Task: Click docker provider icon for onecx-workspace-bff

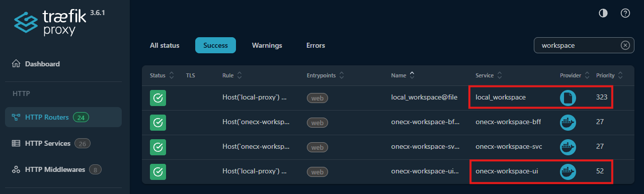Action: pos(568,122)
